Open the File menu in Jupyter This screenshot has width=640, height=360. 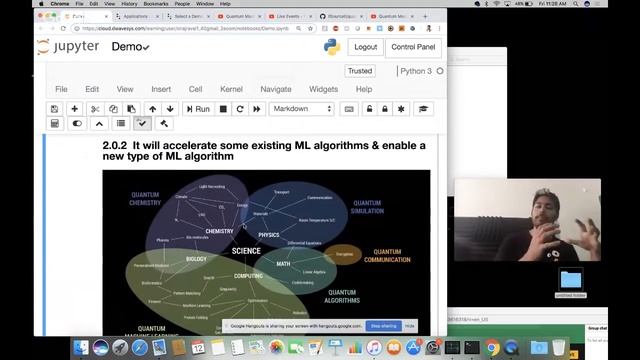pos(61,89)
